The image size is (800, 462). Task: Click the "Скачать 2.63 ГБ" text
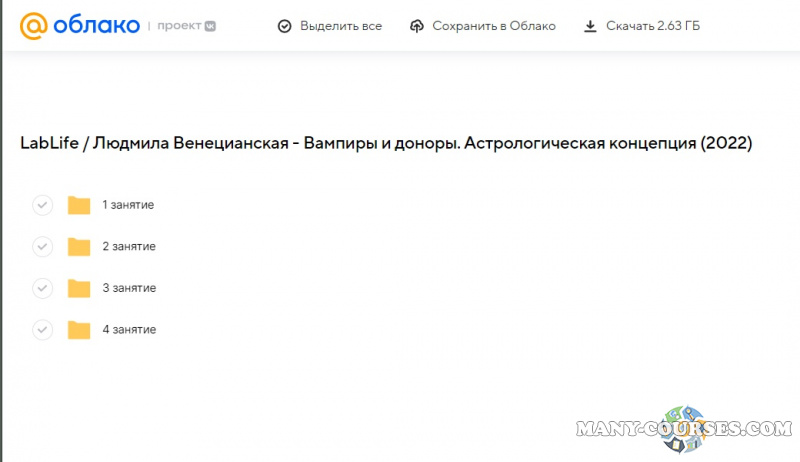[x=653, y=26]
